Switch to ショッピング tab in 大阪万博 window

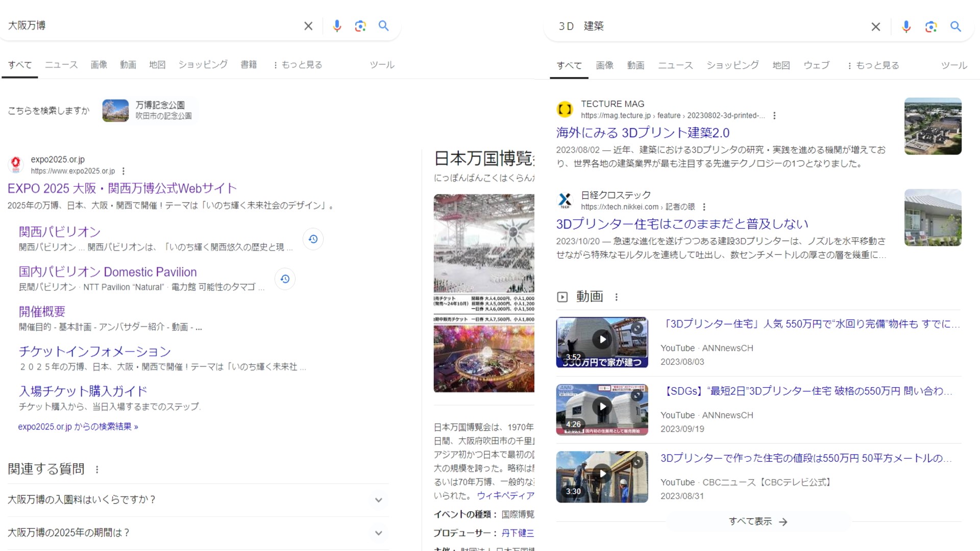pos(203,65)
